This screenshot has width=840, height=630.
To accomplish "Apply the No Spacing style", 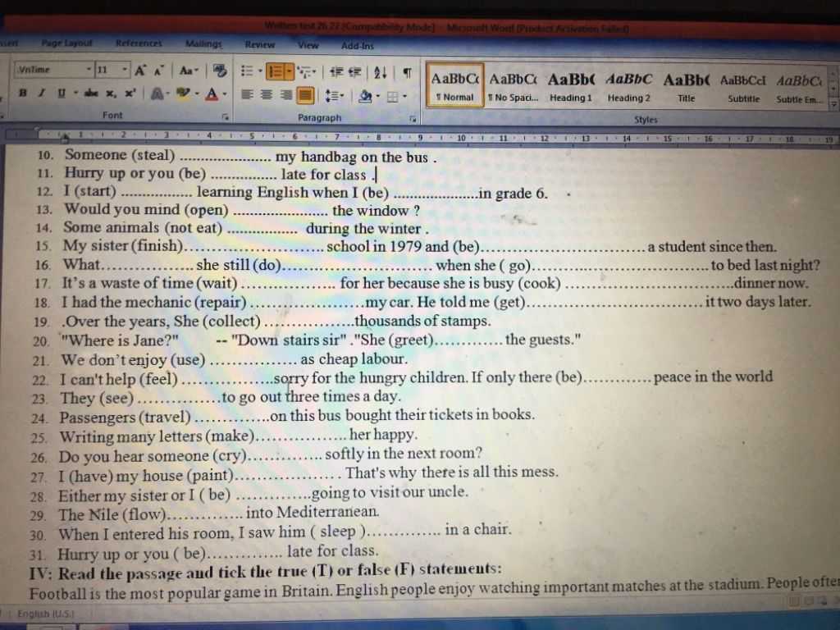I will 513,86.
